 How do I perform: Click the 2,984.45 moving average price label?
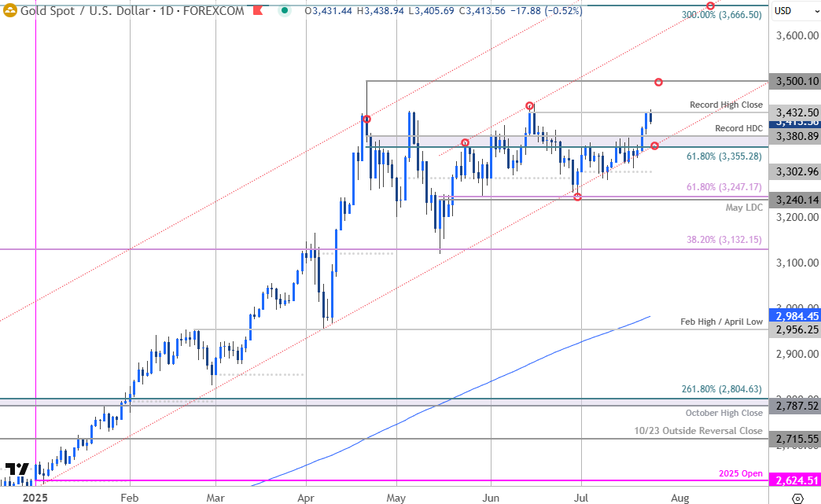pos(796,316)
